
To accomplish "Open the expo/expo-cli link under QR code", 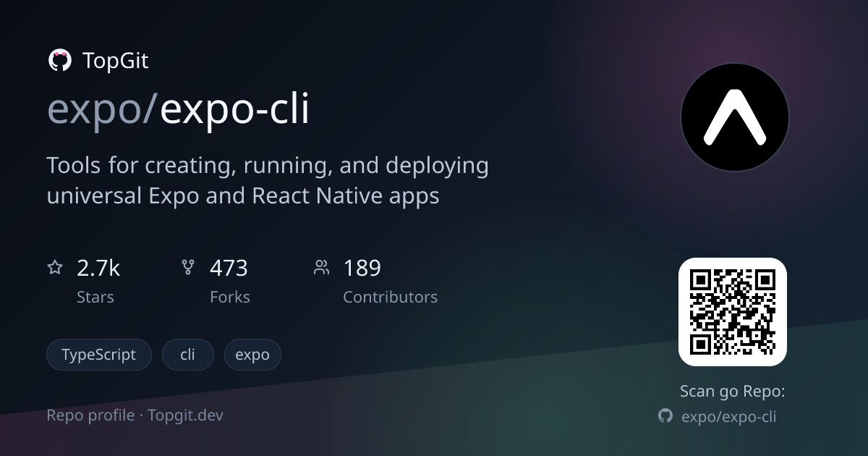I will (x=729, y=417).
